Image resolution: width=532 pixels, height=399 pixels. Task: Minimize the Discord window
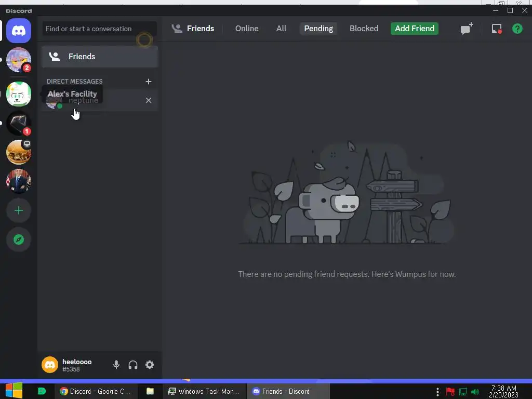click(x=495, y=10)
